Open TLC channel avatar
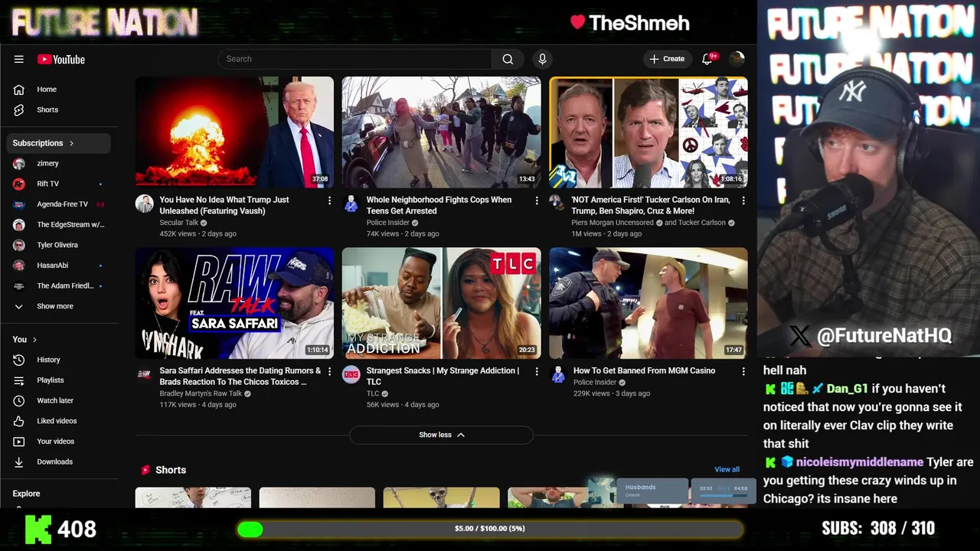980x551 pixels. (x=351, y=374)
